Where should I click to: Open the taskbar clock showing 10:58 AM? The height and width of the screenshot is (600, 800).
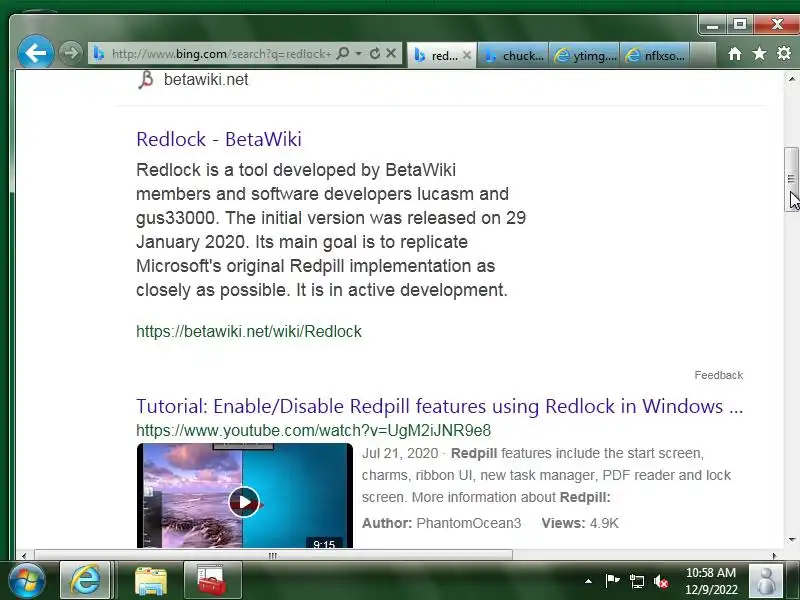tap(711, 581)
